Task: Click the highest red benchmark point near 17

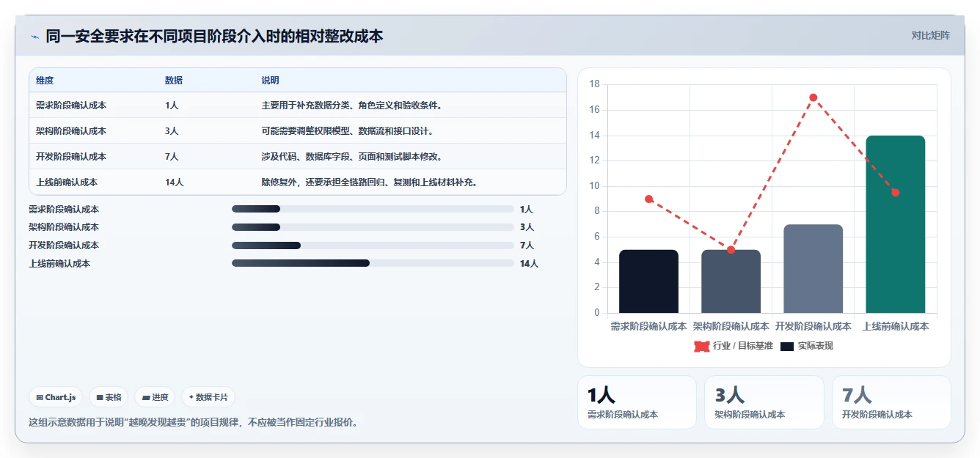Action: 813,97
